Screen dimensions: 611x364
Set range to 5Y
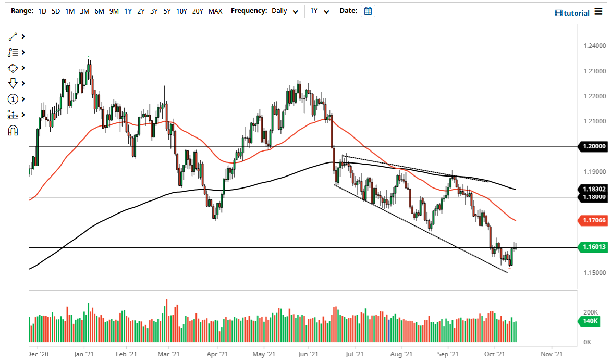click(167, 11)
